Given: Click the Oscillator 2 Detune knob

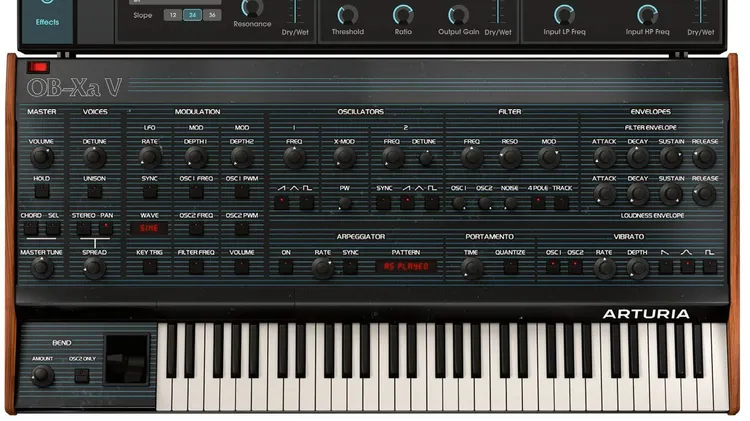Looking at the screenshot, I should tap(425, 158).
